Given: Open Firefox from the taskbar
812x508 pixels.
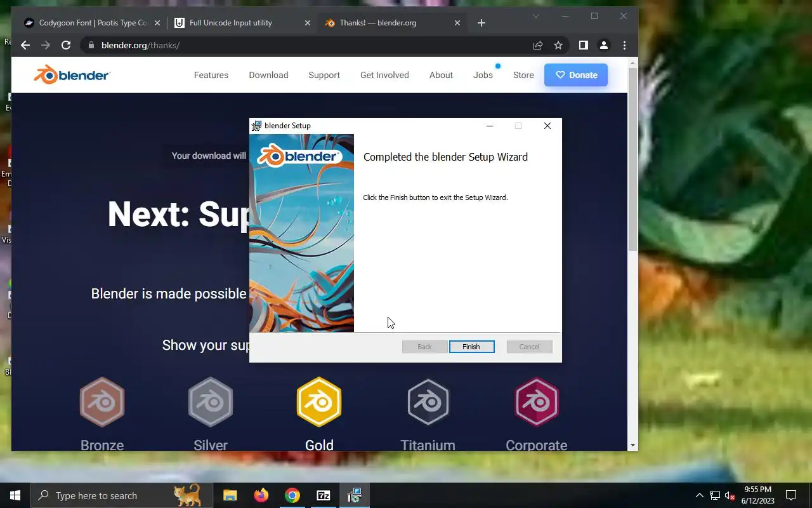Looking at the screenshot, I should pos(261,495).
